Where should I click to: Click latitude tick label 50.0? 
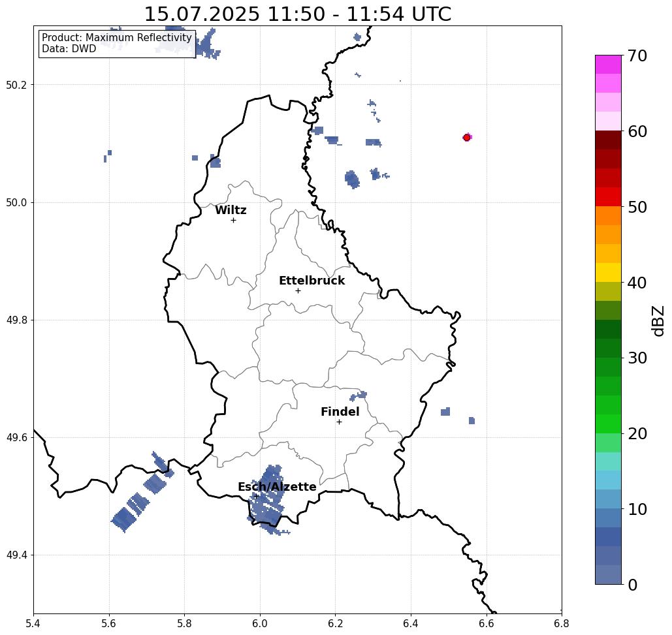click(16, 202)
